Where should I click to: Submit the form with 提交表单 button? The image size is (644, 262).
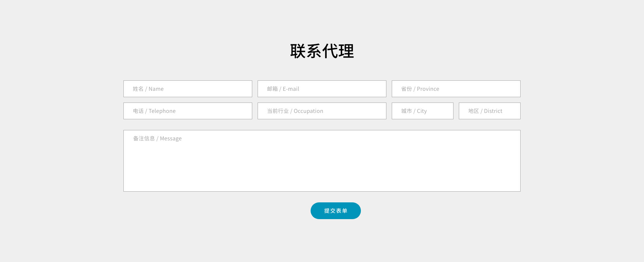336,211
